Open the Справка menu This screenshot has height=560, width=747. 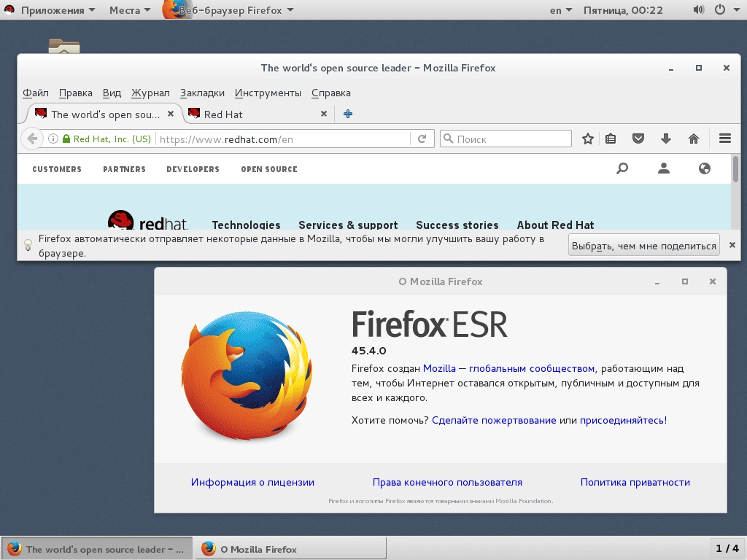point(331,93)
